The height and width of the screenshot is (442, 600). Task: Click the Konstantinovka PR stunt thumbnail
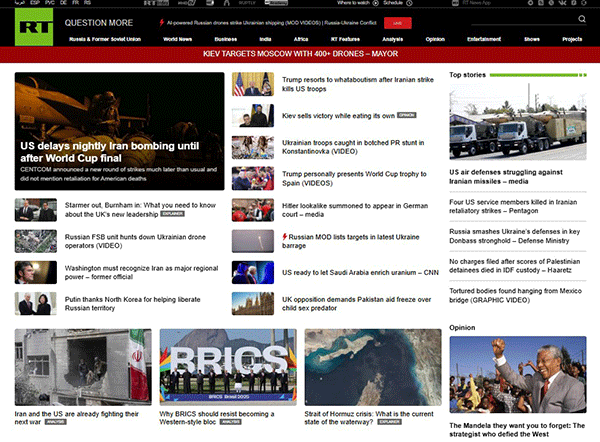[x=253, y=147]
